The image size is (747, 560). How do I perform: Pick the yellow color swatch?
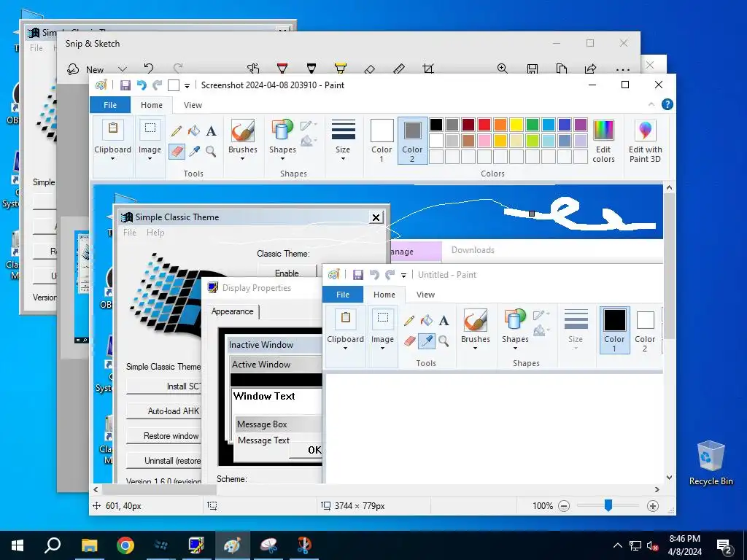(x=516, y=125)
